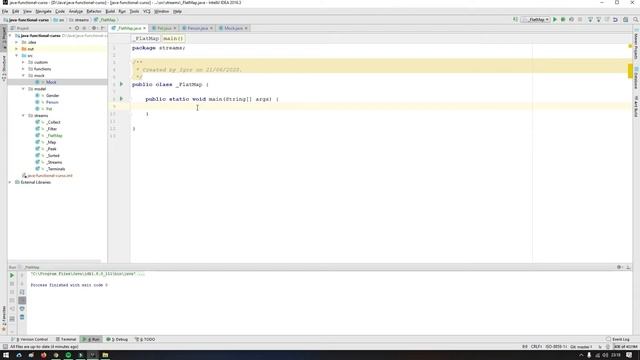
Task: Click the _FlatMap breadcrumb in editor
Action: tap(146, 38)
